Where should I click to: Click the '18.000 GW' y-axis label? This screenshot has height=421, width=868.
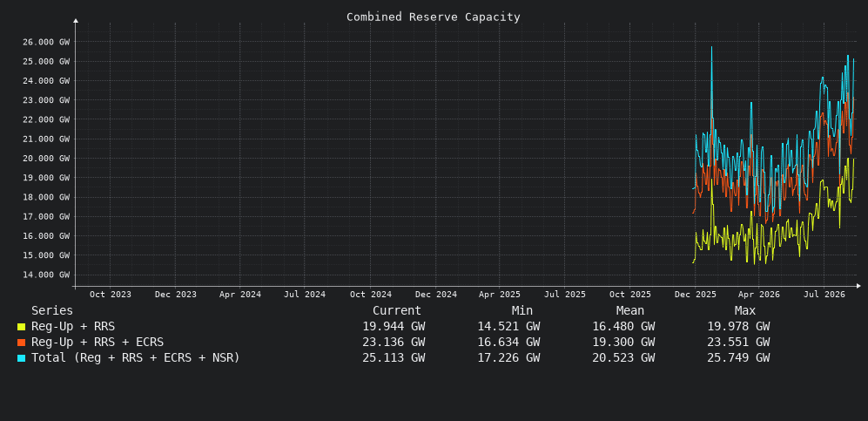(46, 197)
